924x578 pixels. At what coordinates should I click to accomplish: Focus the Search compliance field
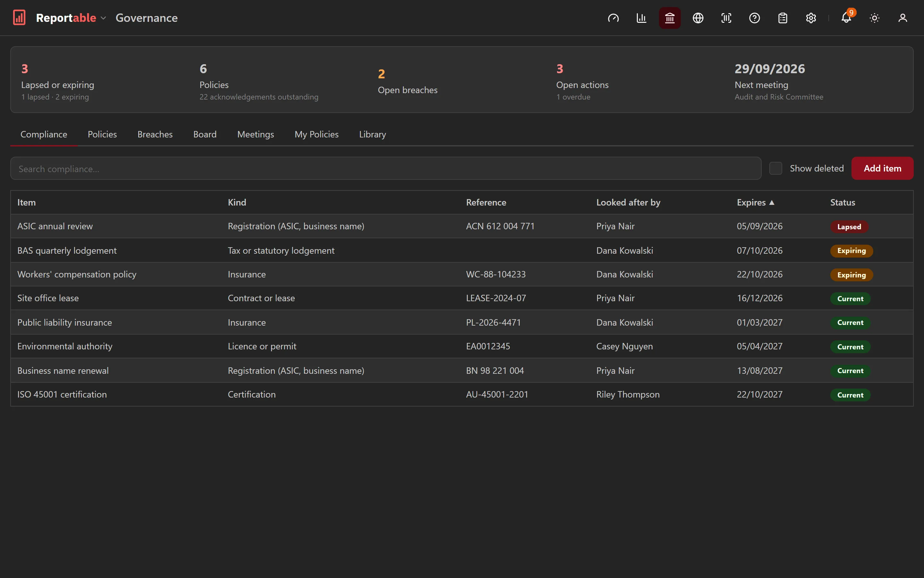click(x=386, y=168)
